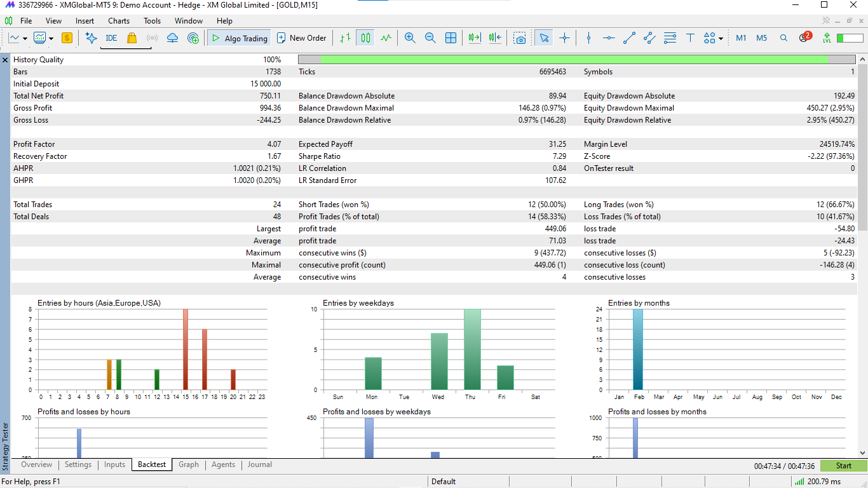The width and height of the screenshot is (868, 488).
Task: Switch to the Settings tab
Action: pos(78,464)
